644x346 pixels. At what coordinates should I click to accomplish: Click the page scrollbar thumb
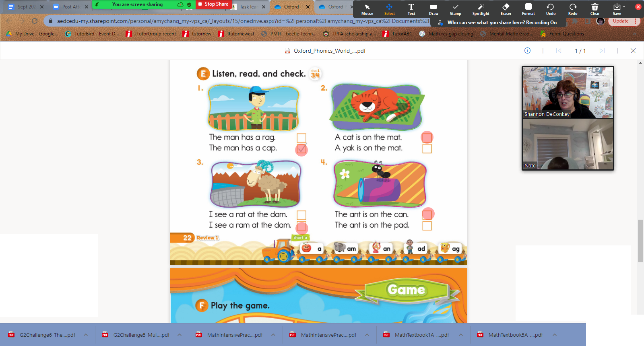click(x=640, y=241)
